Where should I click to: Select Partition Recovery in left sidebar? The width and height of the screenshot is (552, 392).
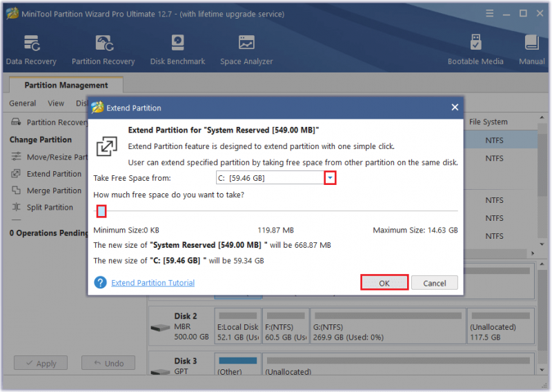click(49, 122)
